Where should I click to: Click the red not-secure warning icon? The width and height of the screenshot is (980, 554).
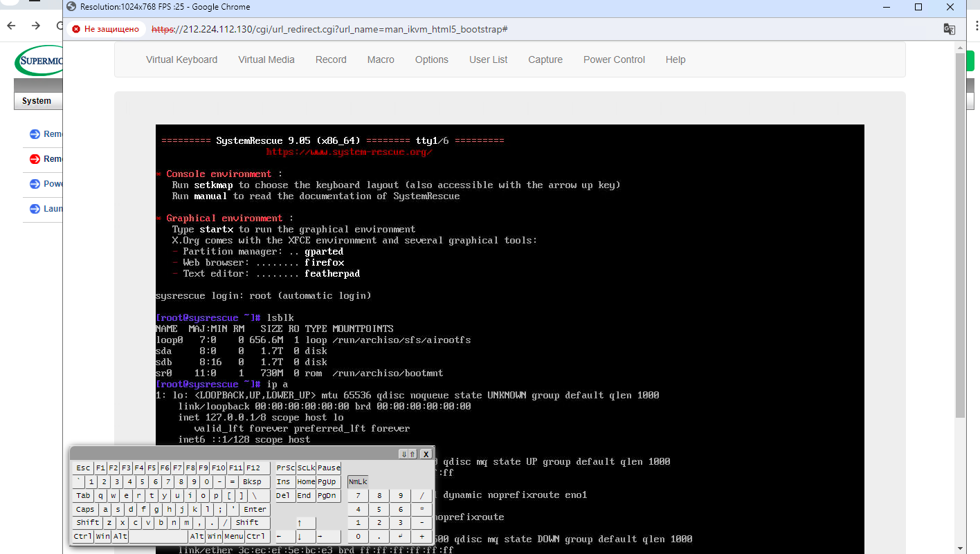[76, 29]
